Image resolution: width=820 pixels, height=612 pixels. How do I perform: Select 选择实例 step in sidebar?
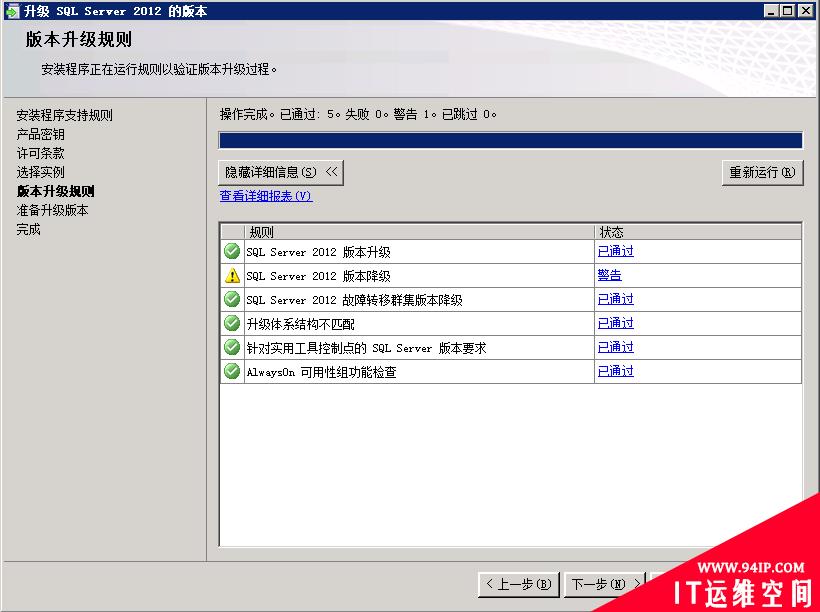tap(40, 172)
